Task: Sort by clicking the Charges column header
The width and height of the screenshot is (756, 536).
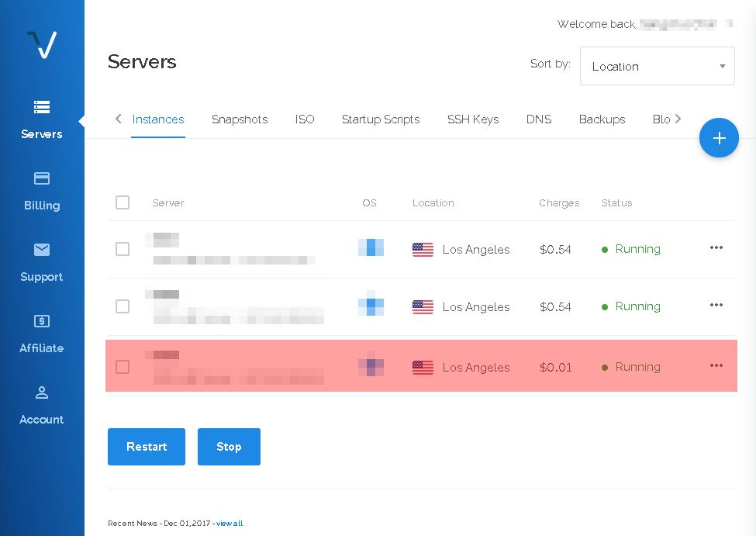Action: (x=559, y=203)
